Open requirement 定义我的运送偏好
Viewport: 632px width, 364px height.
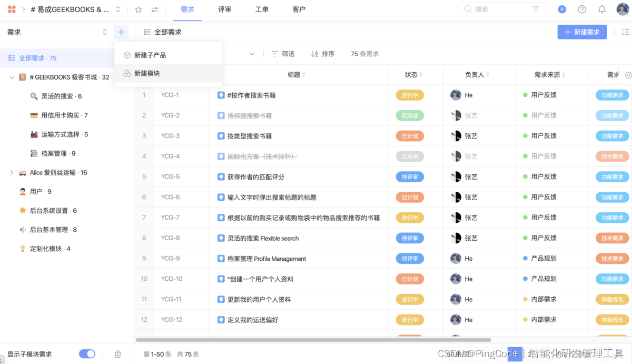253,320
